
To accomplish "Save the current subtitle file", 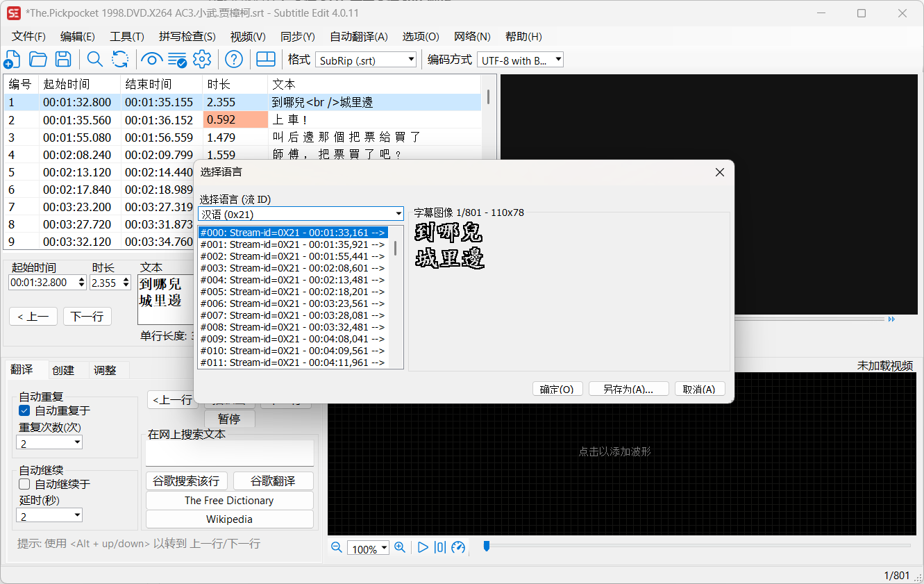I will point(63,59).
